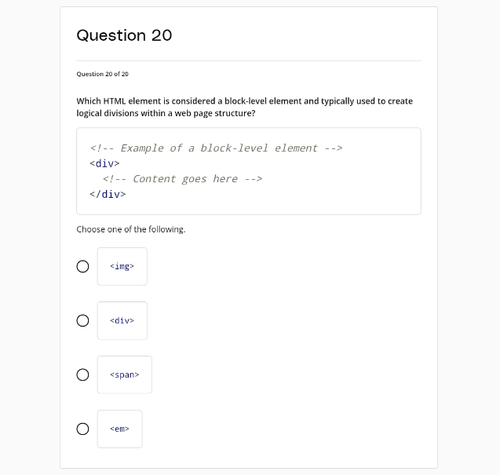Viewport: 500px width, 475px height.
Task: Click the "Question 20 of 20" progress text
Action: tap(102, 74)
